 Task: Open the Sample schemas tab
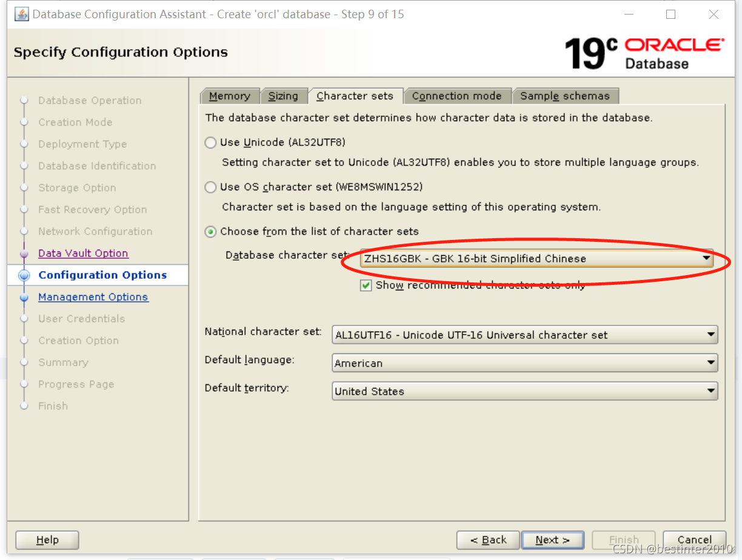[x=564, y=96]
